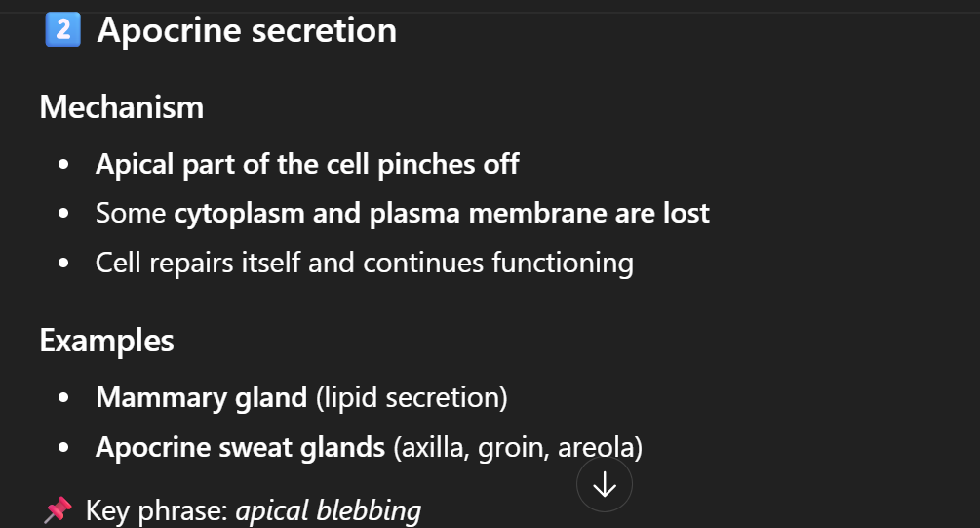
Task: Click the "Key phrase:" label
Action: coord(156,510)
